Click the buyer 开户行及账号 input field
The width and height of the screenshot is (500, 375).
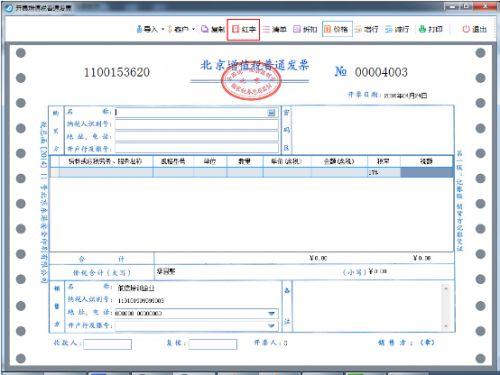[197, 148]
